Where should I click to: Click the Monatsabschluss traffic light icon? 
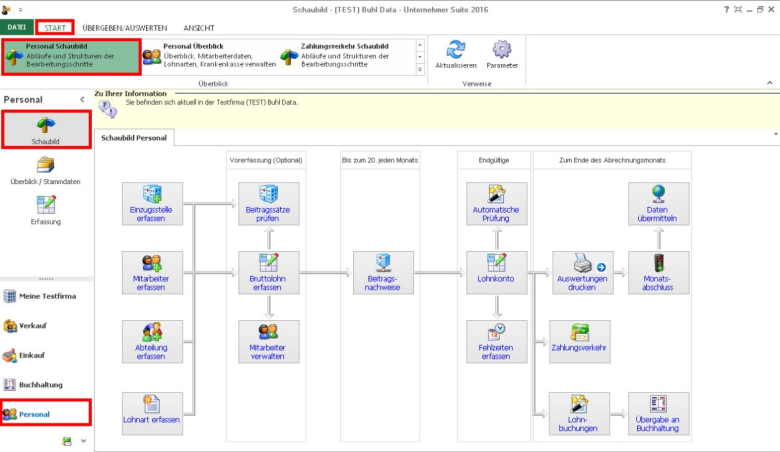[x=658, y=272]
